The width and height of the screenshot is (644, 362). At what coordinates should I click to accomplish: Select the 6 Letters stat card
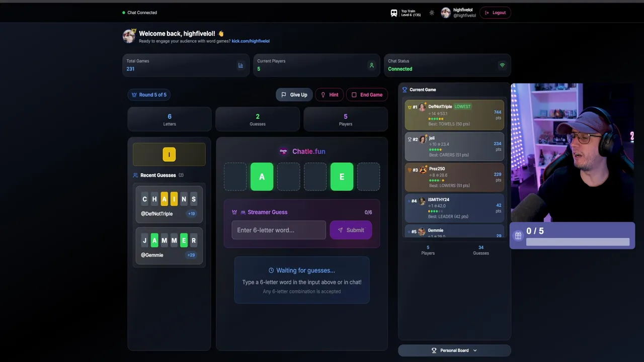[170, 119]
